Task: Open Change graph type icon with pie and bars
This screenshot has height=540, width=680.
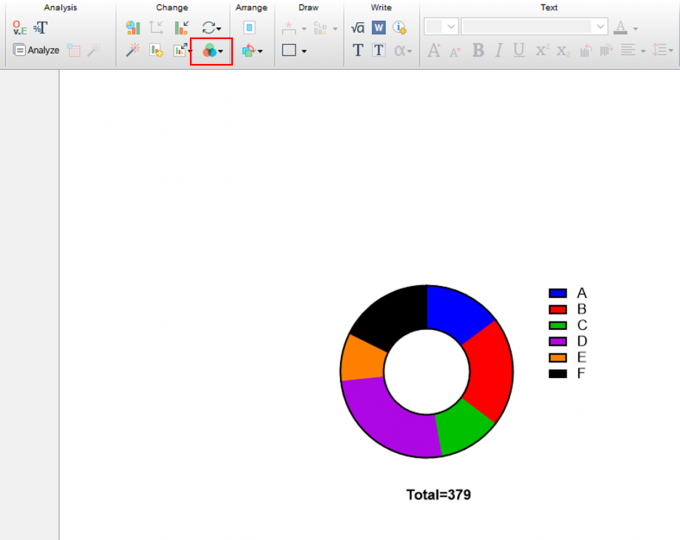Action: [x=133, y=28]
